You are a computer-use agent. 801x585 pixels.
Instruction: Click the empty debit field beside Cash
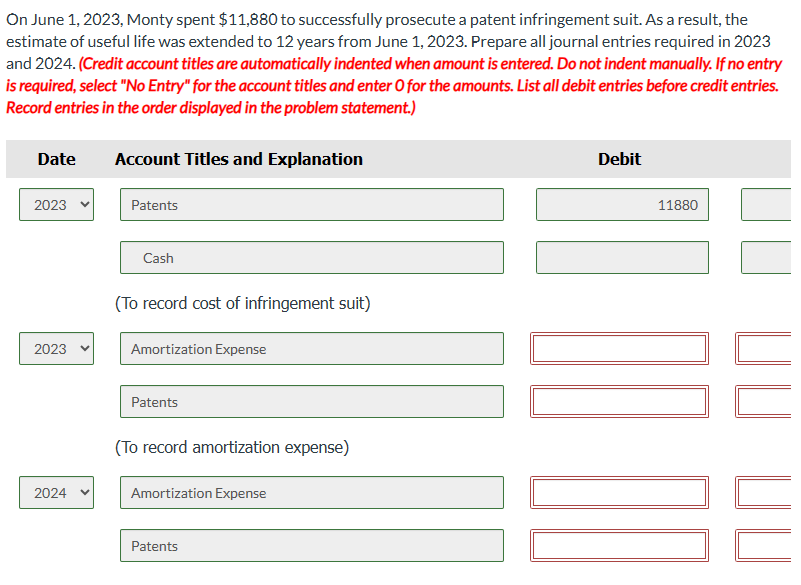622,257
